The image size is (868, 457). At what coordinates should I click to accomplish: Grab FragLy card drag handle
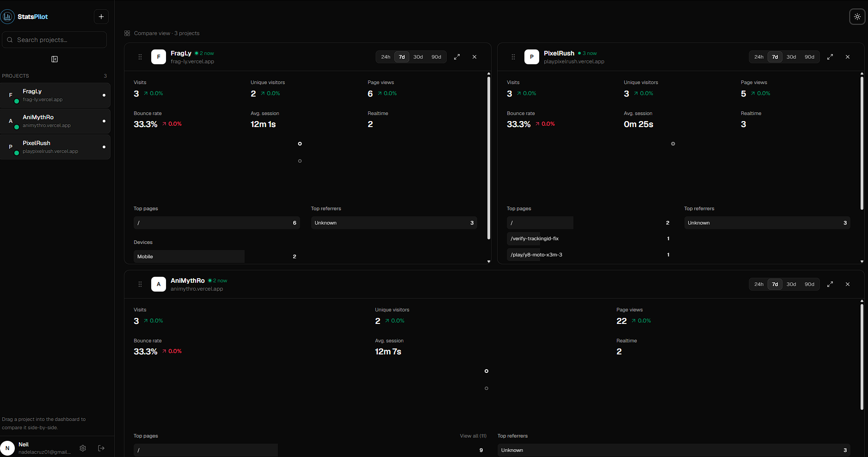point(140,57)
